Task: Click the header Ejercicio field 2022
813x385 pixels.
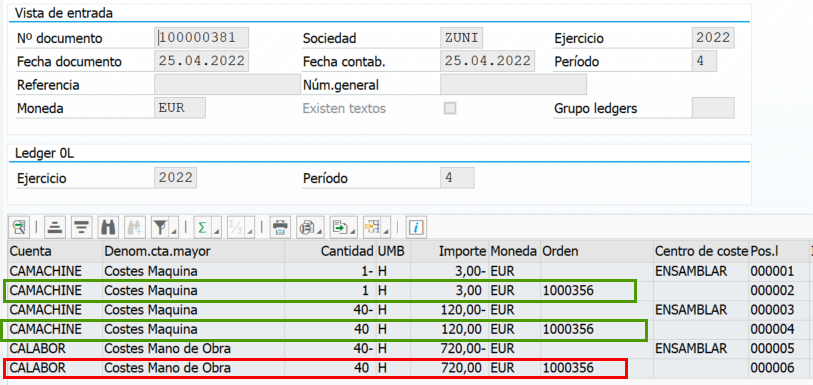Action: pos(713,38)
